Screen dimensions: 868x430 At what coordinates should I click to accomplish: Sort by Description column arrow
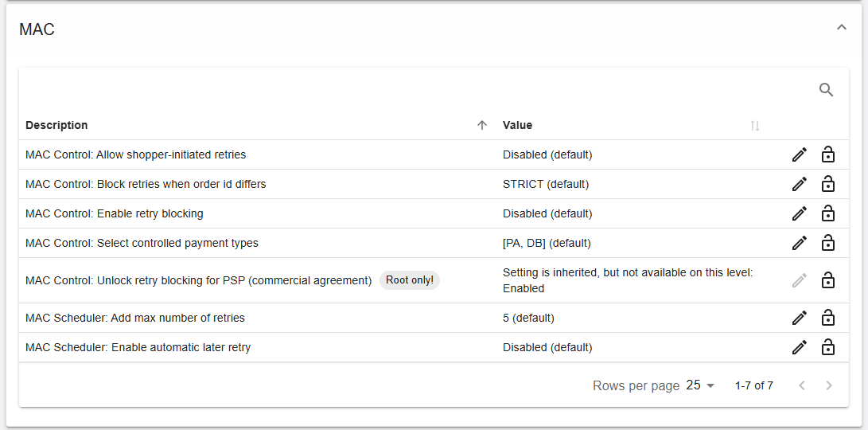click(x=481, y=125)
